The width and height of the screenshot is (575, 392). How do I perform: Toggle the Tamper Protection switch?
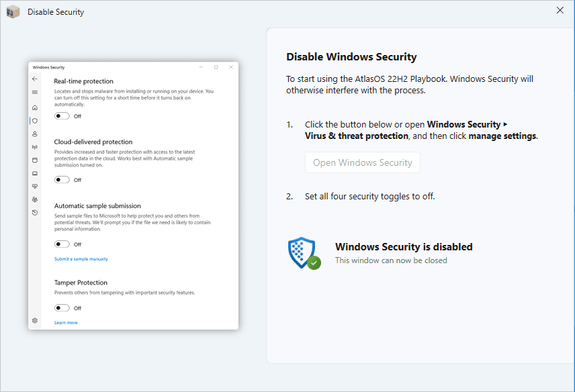[62, 308]
